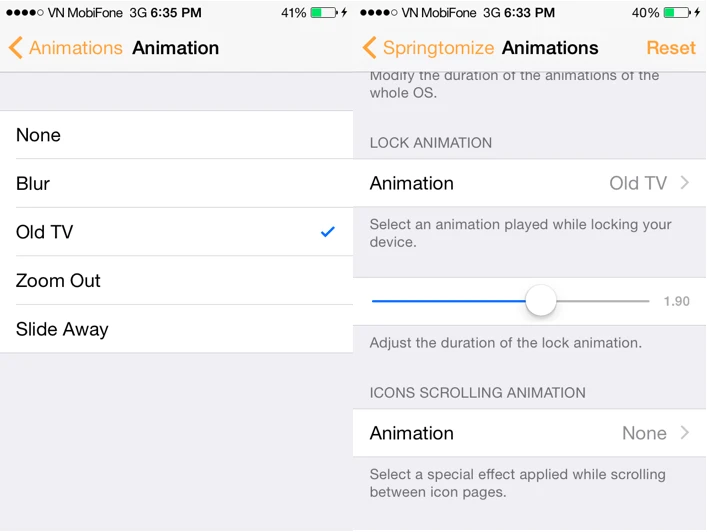Tap the chevron next to None value

[x=686, y=433]
